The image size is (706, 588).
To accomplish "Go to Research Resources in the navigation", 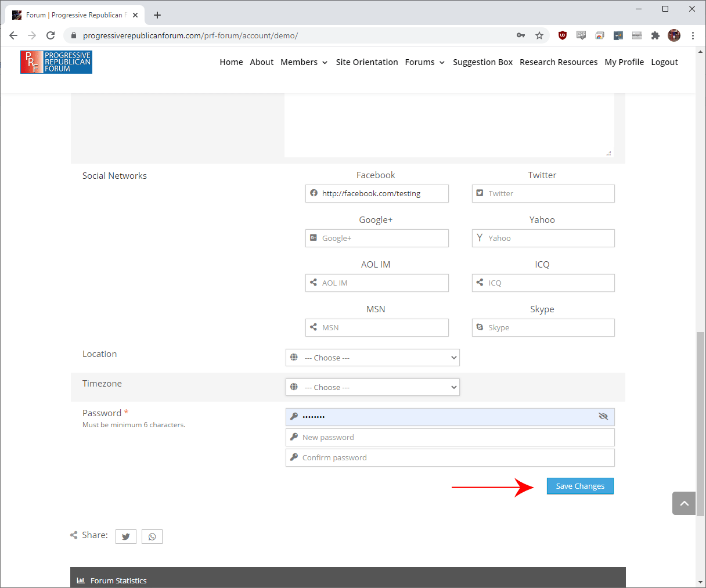I will pyautogui.click(x=558, y=62).
